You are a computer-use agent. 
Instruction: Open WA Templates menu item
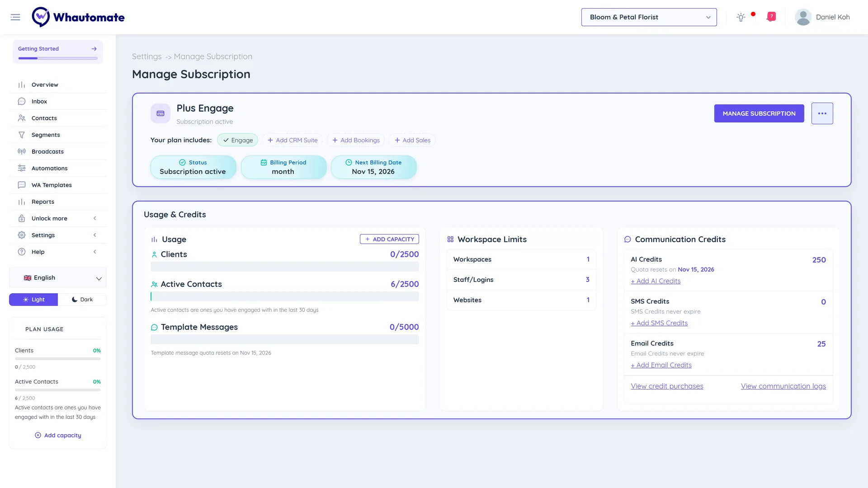tap(58, 185)
